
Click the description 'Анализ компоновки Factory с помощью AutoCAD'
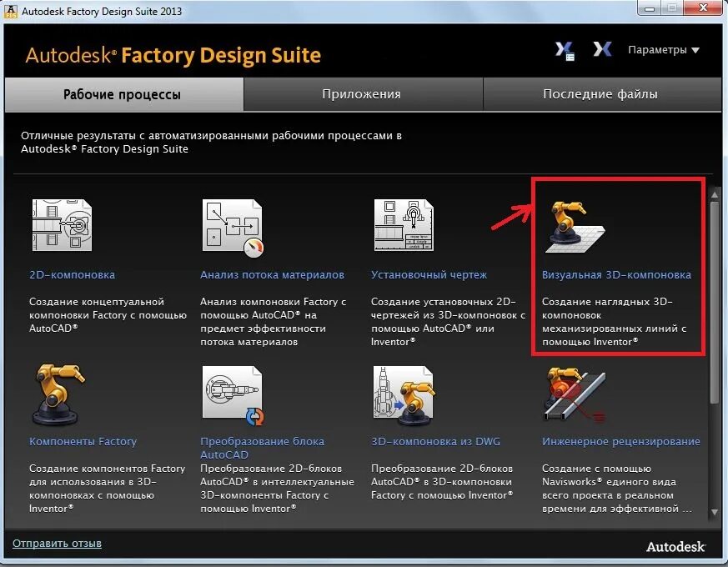[x=273, y=322]
